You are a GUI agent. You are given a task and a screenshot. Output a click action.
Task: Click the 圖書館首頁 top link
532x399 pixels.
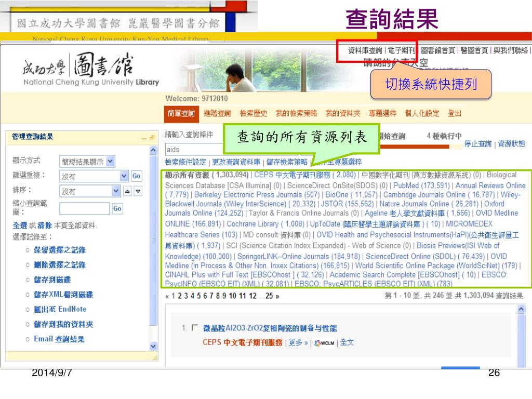[x=438, y=50]
